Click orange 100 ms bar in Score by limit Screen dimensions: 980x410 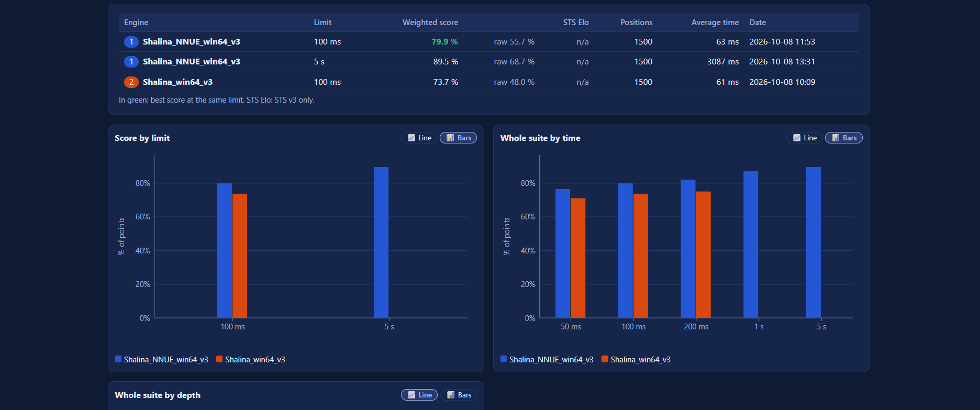pyautogui.click(x=240, y=256)
